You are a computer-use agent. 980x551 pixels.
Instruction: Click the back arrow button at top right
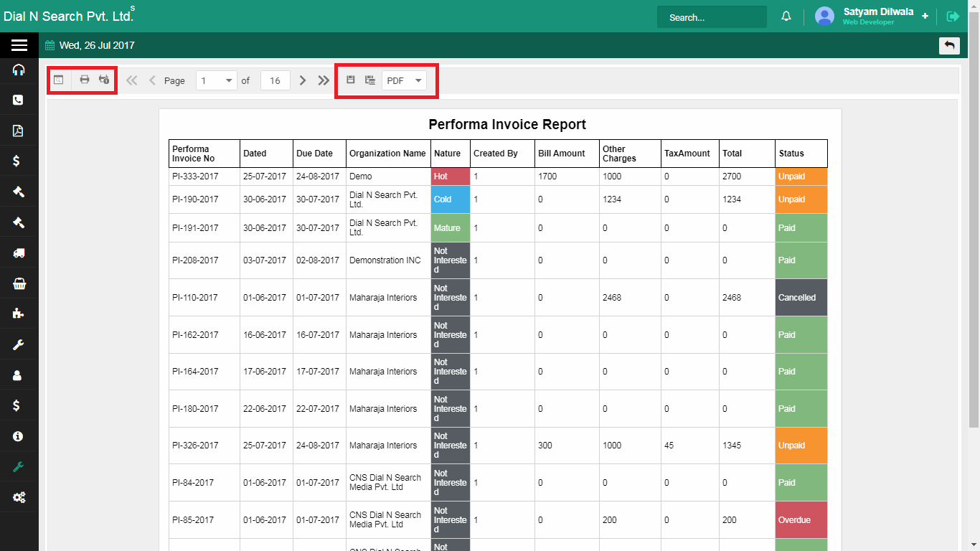point(949,45)
